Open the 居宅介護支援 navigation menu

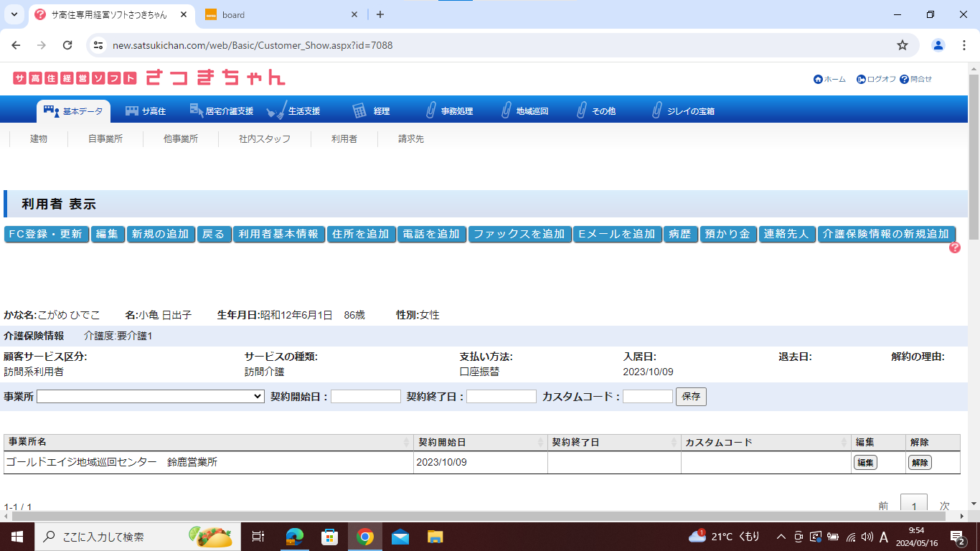[x=221, y=111]
